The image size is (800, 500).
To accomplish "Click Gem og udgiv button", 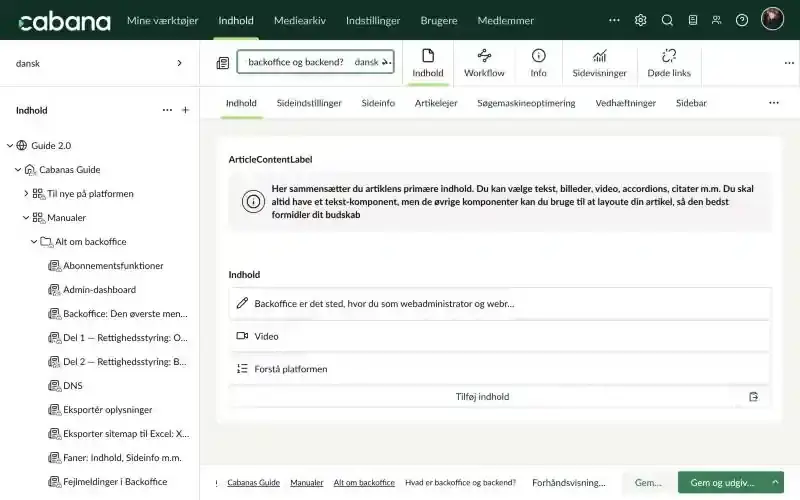I will tap(722, 482).
